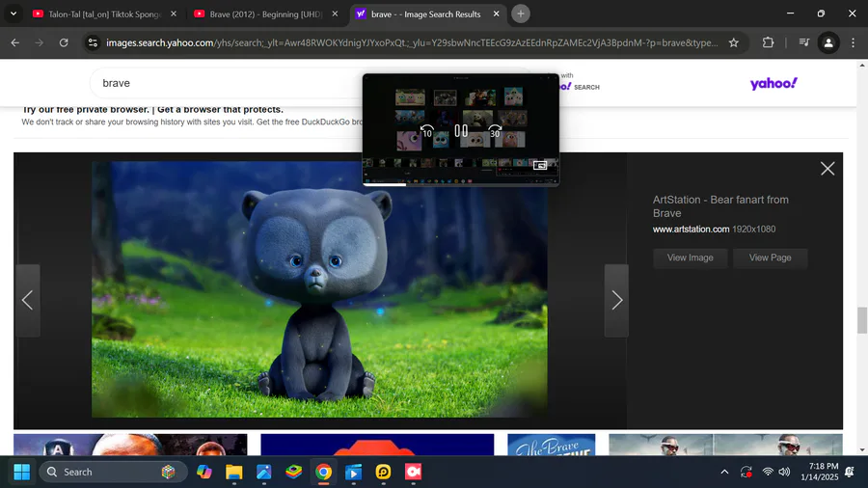
Task: Launch Copilot from the taskbar
Action: [x=204, y=472]
